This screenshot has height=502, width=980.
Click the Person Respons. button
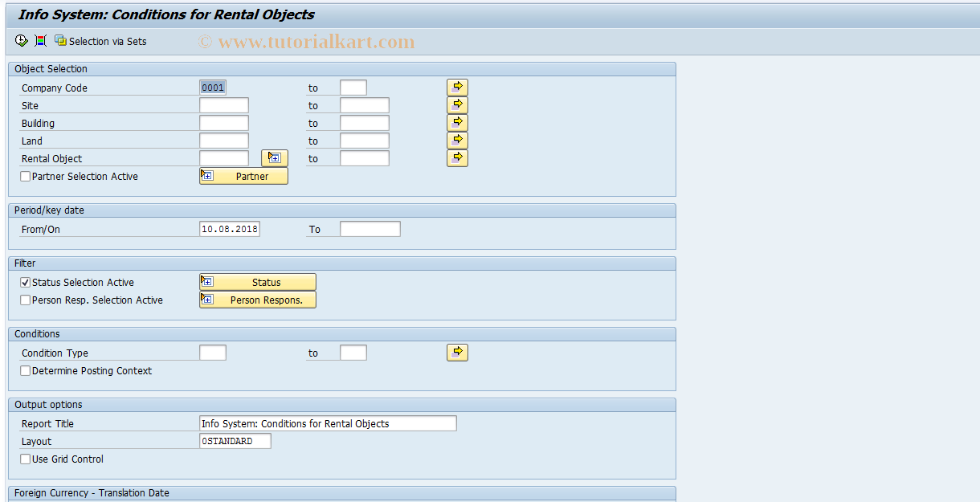[x=258, y=300]
